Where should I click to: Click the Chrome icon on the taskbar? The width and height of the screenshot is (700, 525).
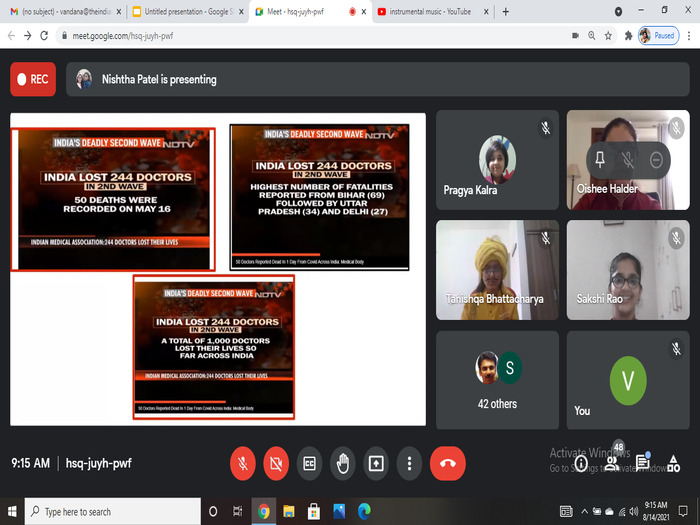click(x=263, y=512)
